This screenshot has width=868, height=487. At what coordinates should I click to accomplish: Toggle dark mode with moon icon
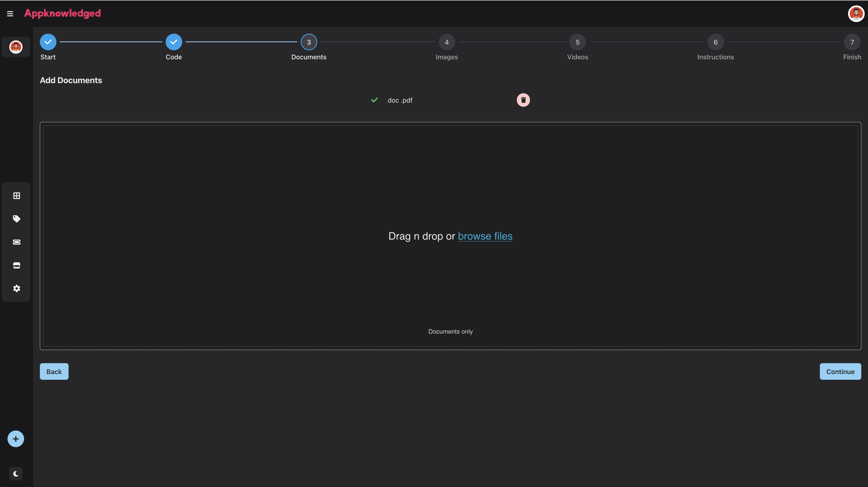[16, 474]
